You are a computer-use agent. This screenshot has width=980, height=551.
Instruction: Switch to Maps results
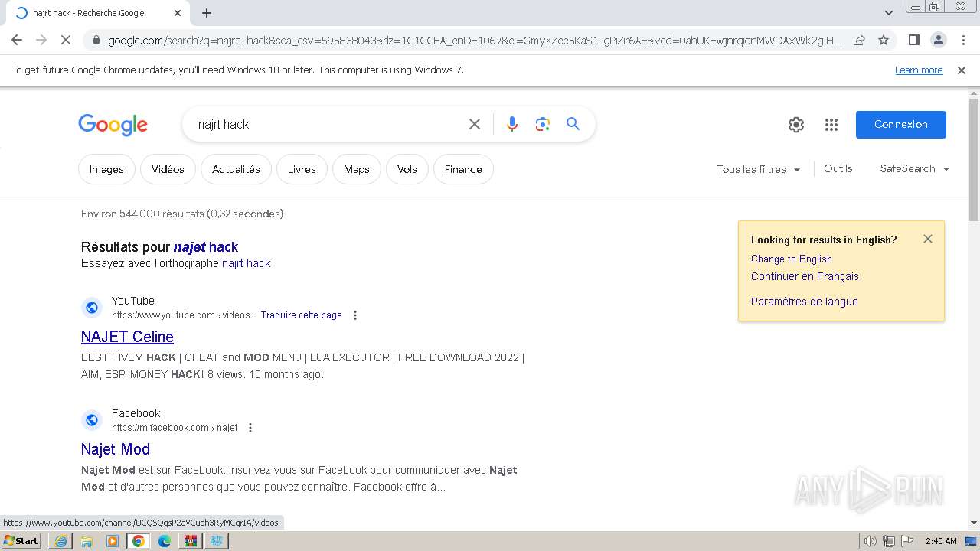356,169
